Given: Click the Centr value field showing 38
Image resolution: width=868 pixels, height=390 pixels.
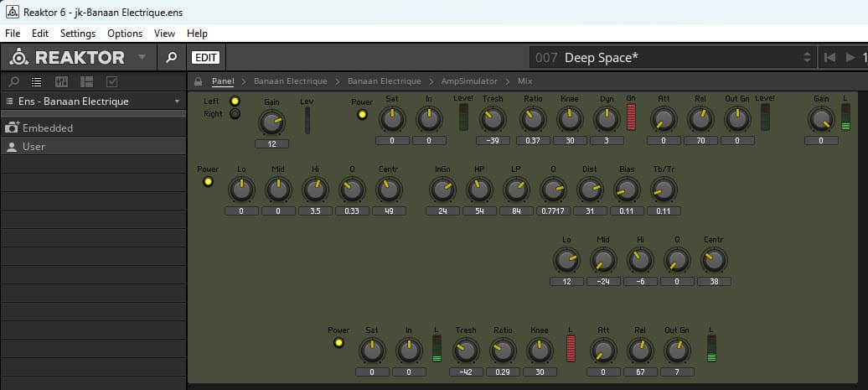Looking at the screenshot, I should (714, 282).
